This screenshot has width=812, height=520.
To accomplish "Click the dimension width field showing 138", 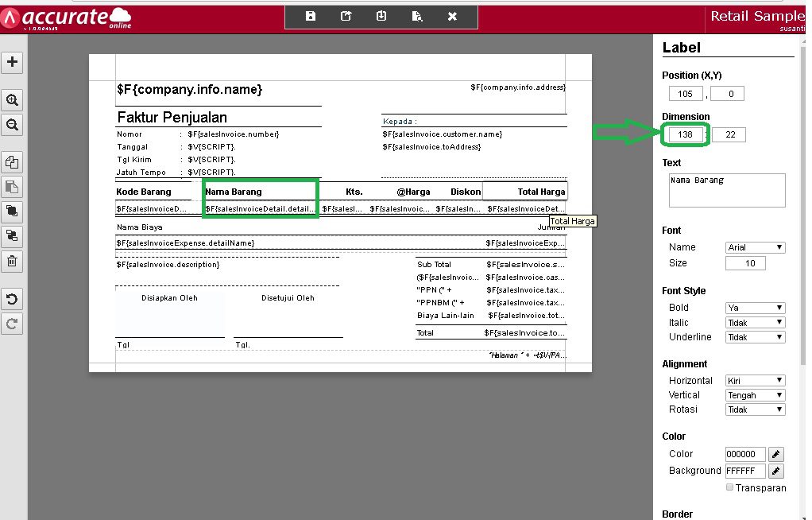I will (685, 134).
